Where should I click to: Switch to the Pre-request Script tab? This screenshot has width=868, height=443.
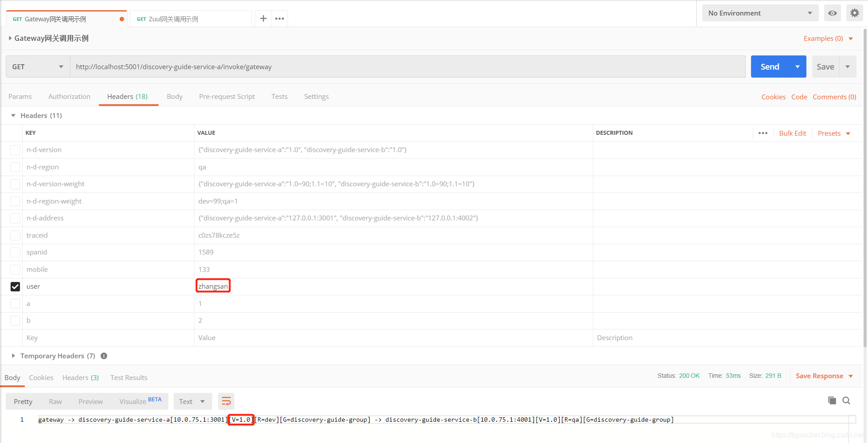(227, 96)
